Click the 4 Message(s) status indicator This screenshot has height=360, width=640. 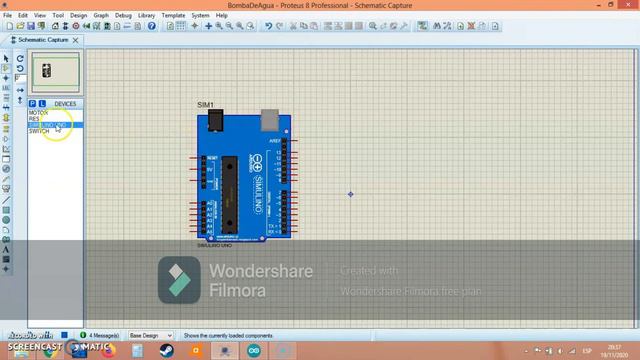99,336
